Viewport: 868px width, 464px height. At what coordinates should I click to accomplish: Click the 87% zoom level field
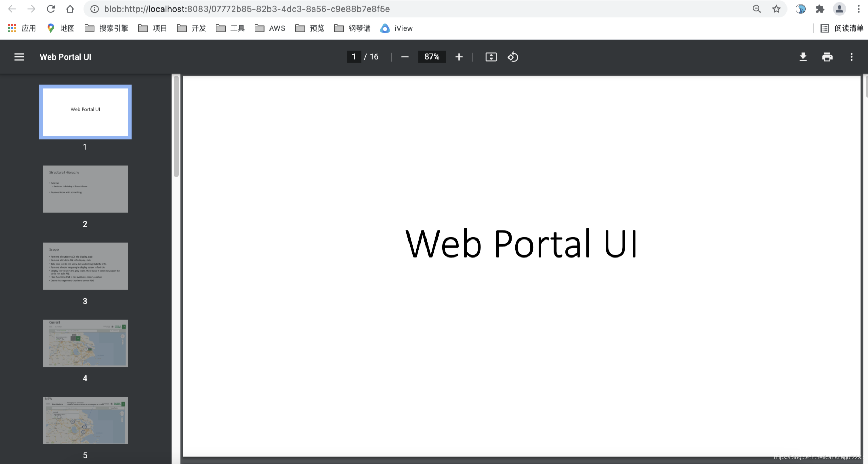click(x=432, y=57)
